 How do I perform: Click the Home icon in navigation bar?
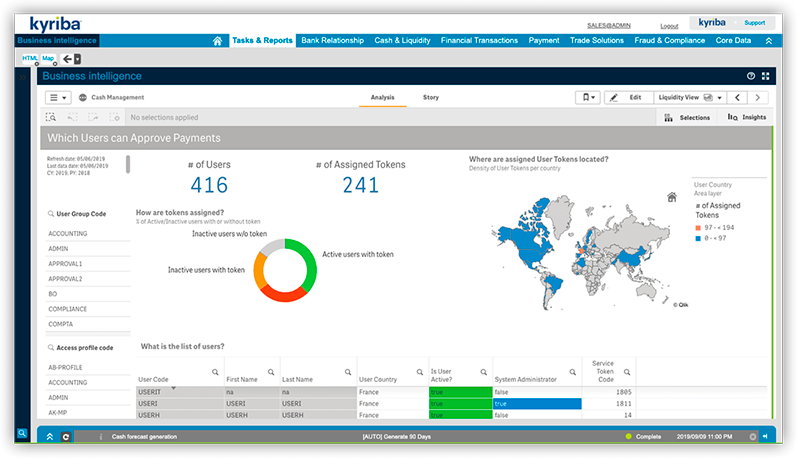218,41
